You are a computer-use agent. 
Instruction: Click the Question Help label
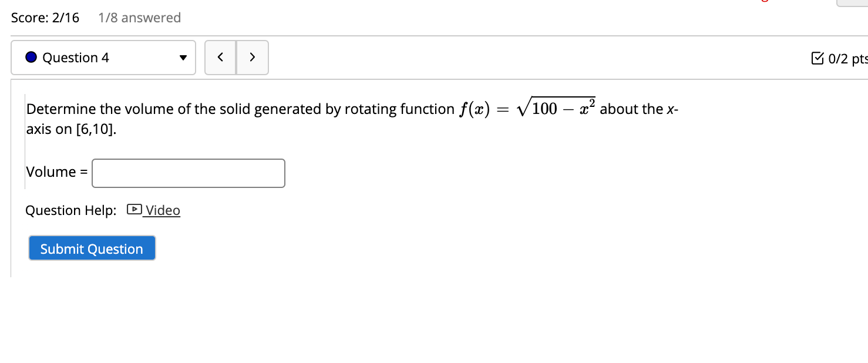pyautogui.click(x=71, y=210)
